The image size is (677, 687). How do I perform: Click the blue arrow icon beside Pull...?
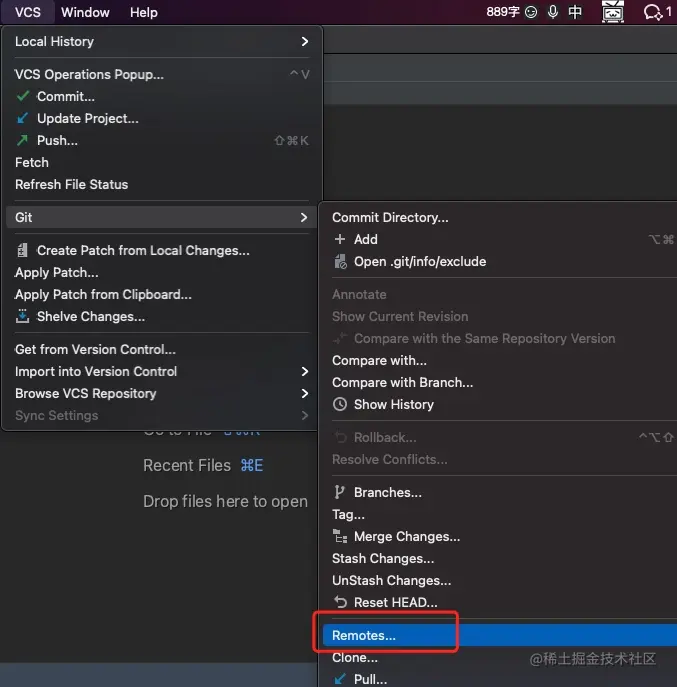pos(340,679)
